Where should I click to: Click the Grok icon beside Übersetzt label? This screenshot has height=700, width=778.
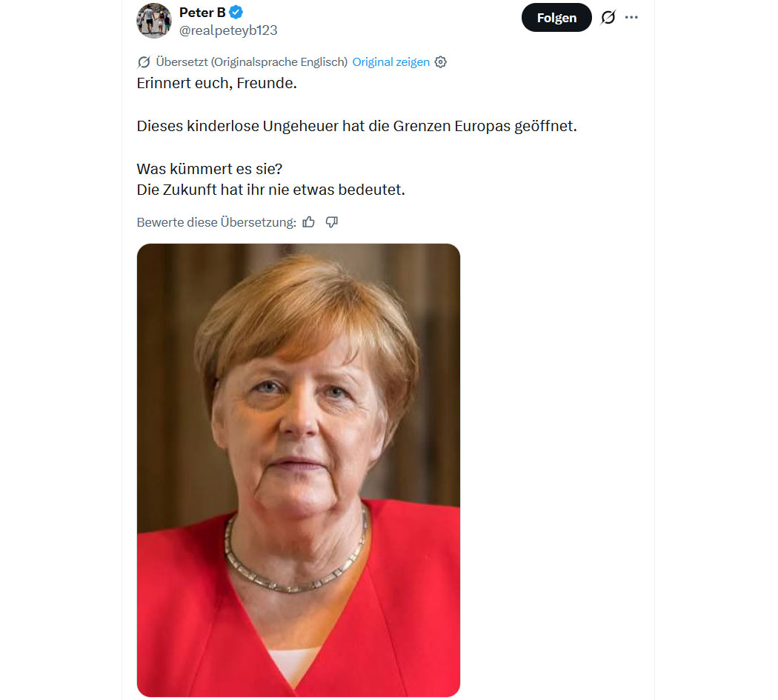[144, 62]
